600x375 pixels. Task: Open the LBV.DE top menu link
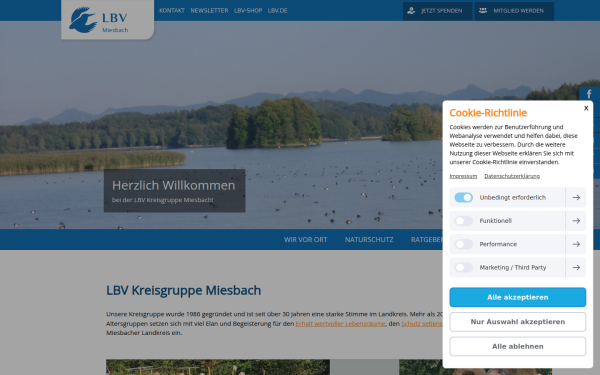click(277, 11)
